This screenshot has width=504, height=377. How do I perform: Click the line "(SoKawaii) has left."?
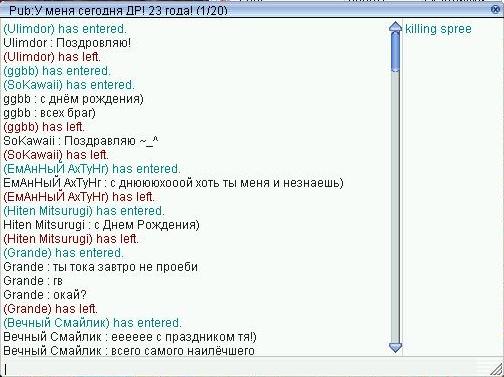click(56, 155)
